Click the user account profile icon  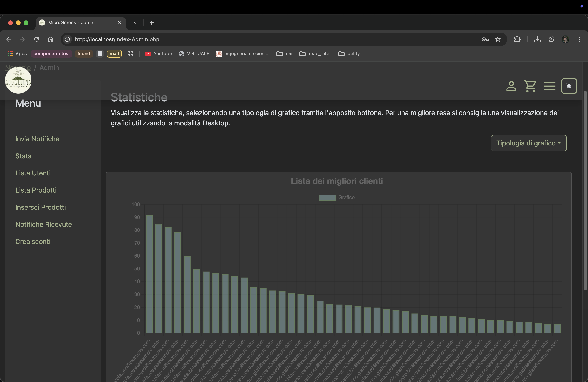coord(511,86)
